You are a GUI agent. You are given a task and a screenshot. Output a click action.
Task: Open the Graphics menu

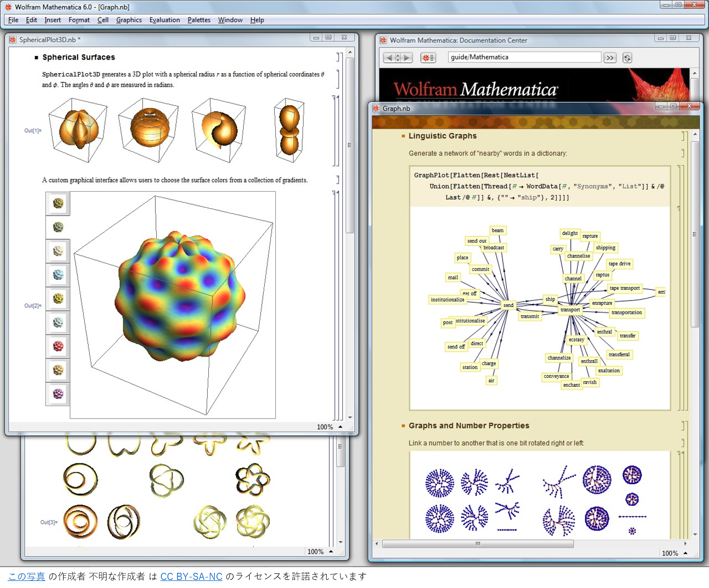click(x=129, y=20)
